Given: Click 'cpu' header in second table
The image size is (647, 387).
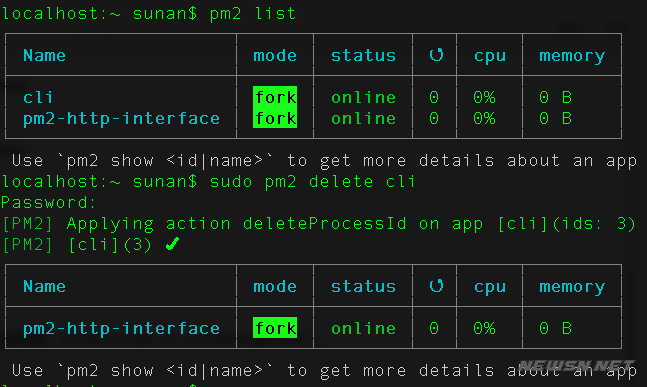Looking at the screenshot, I should [490, 287].
